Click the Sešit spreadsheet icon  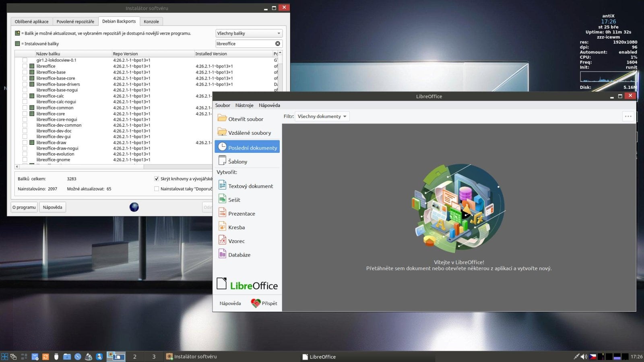222,199
